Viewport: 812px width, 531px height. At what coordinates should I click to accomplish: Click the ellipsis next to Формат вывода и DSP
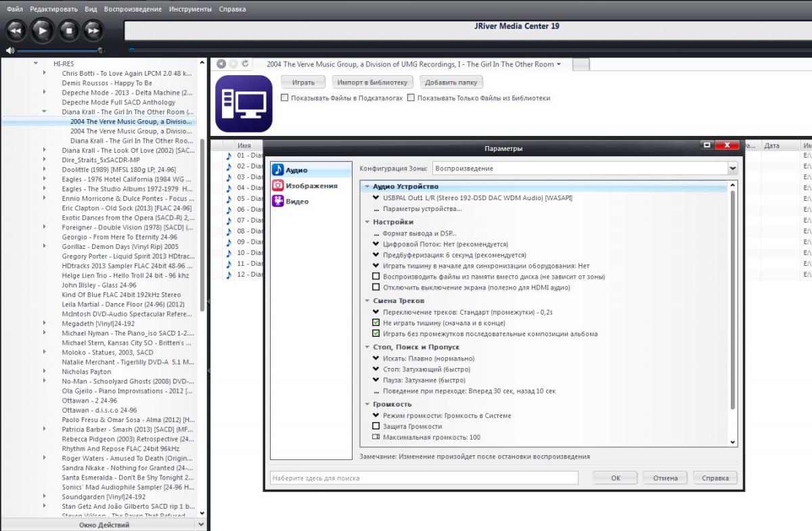pyautogui.click(x=376, y=233)
